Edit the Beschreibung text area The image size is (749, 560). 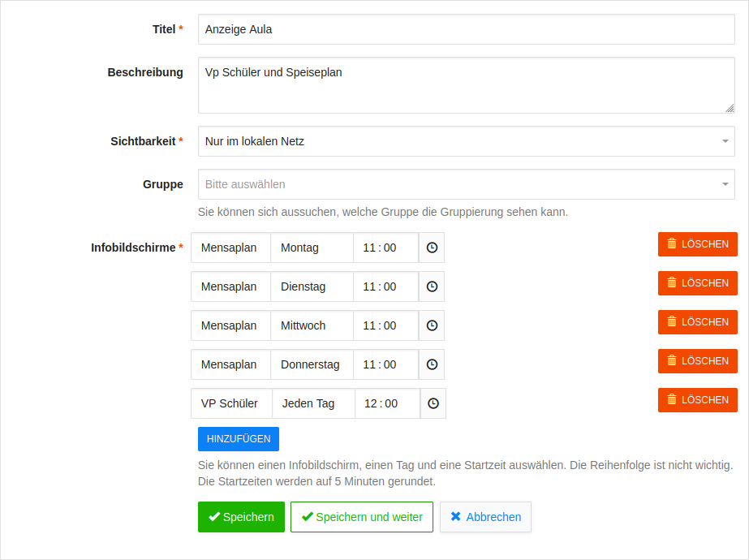pos(467,85)
